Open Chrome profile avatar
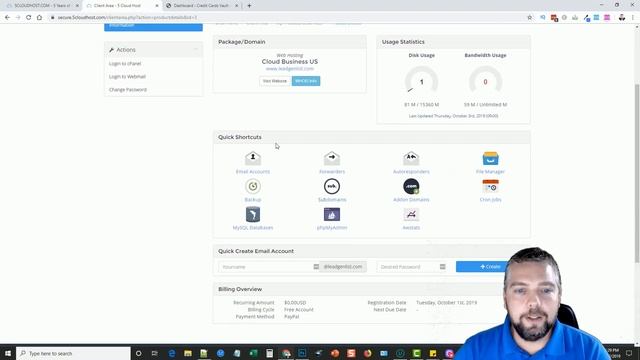Screen dimensions: 640x360 [622, 18]
